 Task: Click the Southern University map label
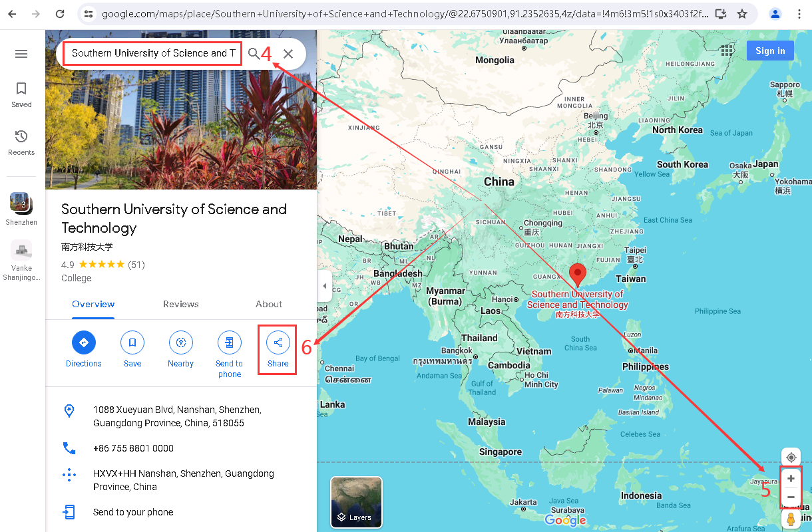(578, 303)
